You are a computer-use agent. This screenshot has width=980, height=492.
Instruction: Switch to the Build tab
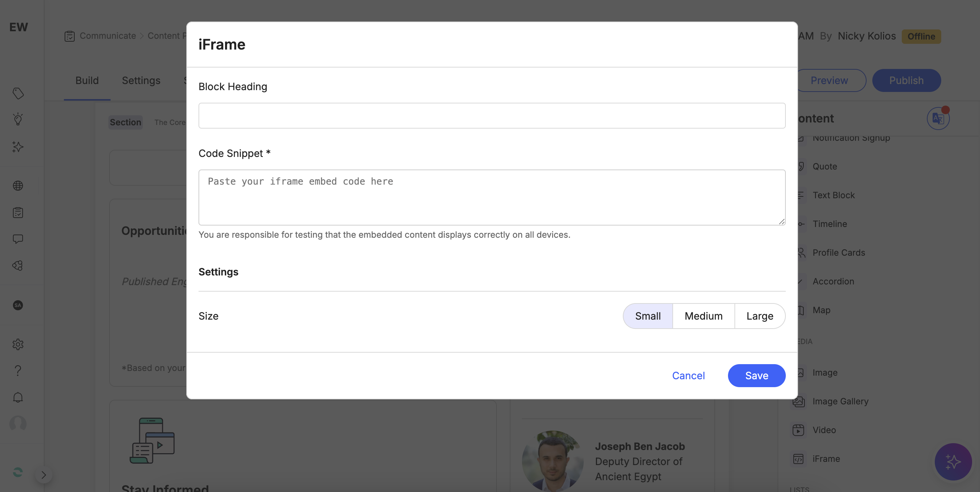click(87, 80)
